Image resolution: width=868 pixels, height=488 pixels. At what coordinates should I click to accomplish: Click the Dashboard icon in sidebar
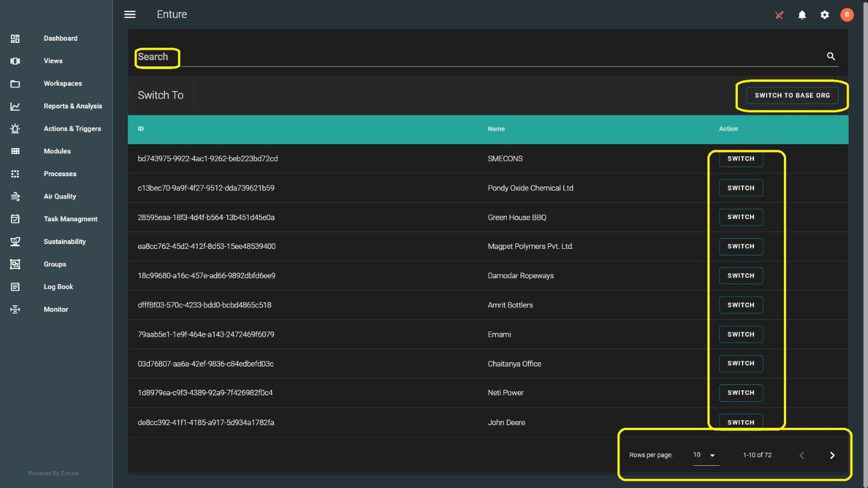(x=15, y=38)
